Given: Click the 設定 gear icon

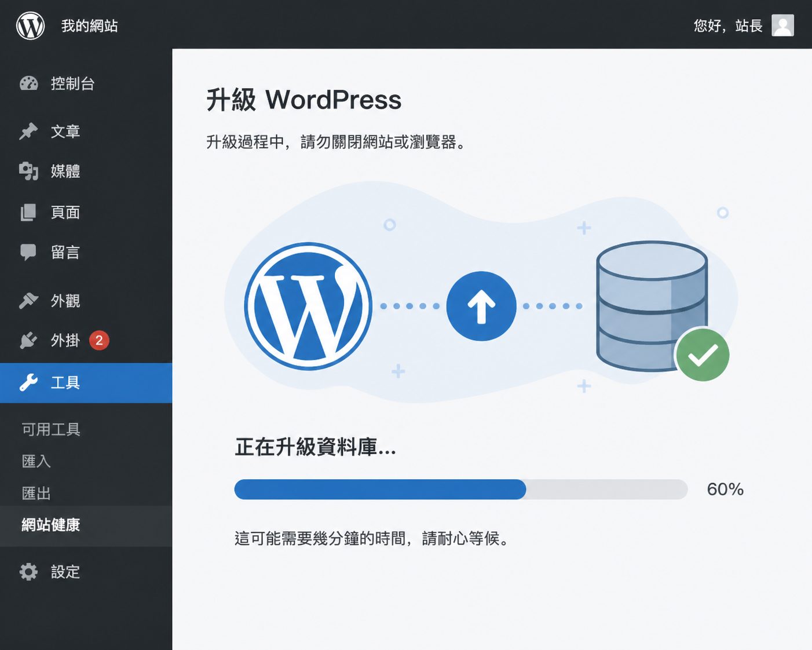Looking at the screenshot, I should click(28, 572).
